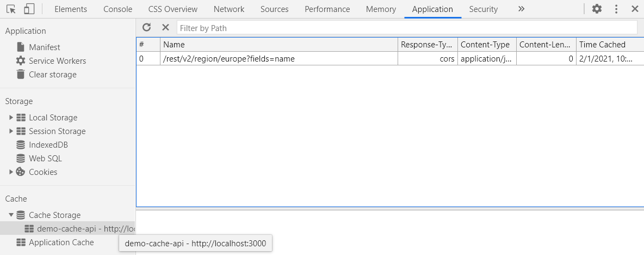Screen dimensions: 644x255
Task: Click the IndexedDB database icon
Action: 21,145
